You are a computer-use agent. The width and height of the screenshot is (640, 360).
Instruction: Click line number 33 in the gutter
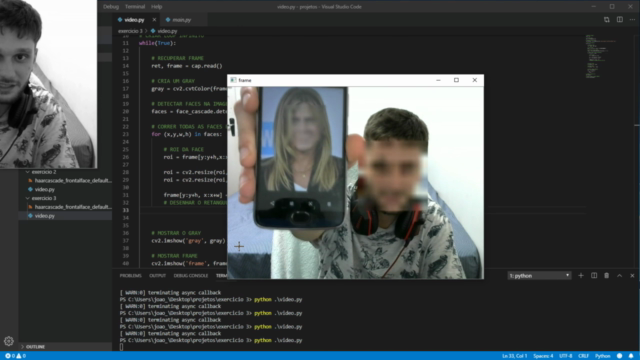point(126,210)
